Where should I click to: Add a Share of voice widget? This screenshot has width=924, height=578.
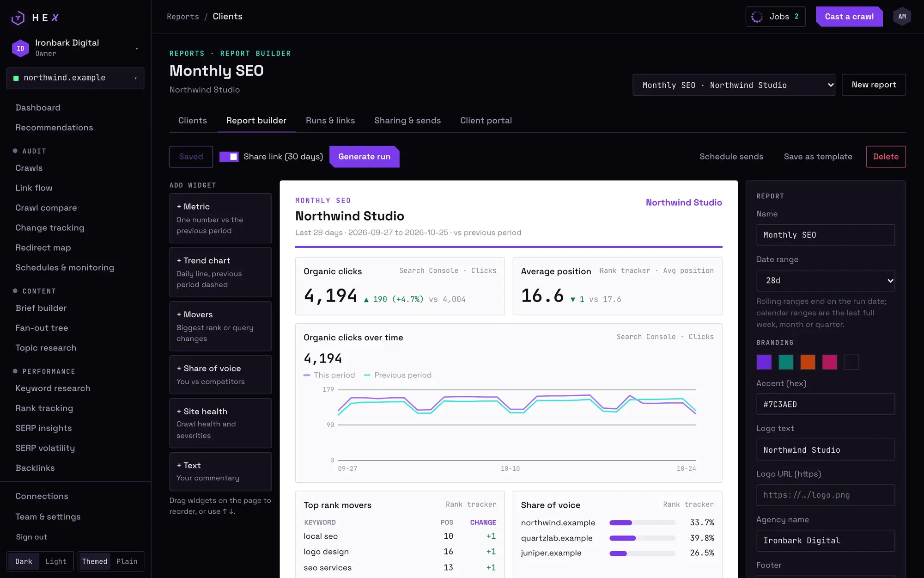pos(220,375)
